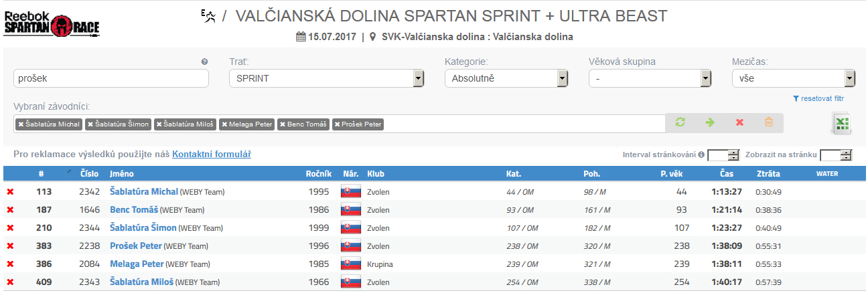Click the search field containing prošek

[111, 78]
